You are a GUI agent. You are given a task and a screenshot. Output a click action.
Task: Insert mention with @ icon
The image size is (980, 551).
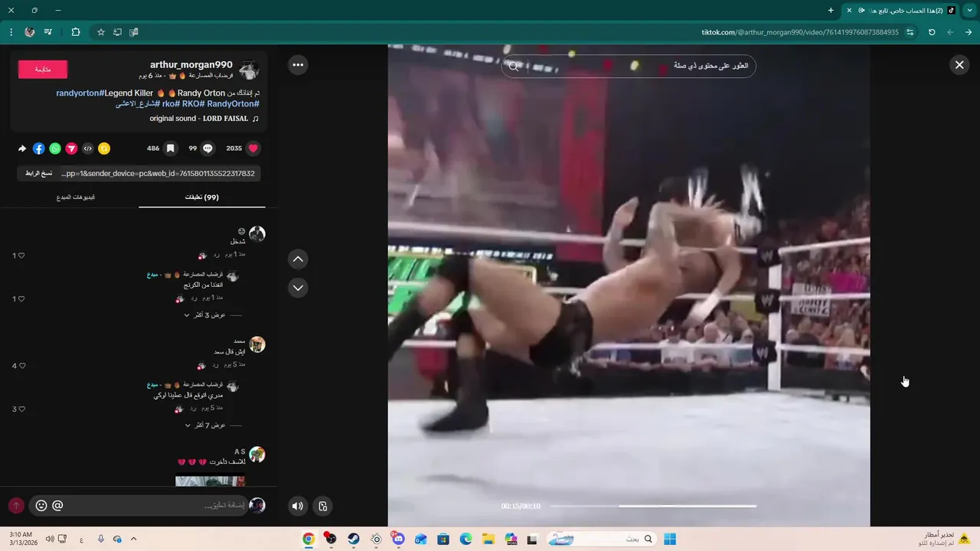(x=57, y=506)
